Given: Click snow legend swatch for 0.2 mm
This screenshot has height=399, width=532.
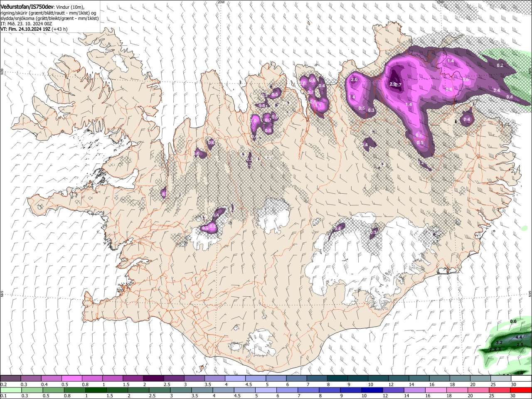Looking at the screenshot, I should 10,379.
